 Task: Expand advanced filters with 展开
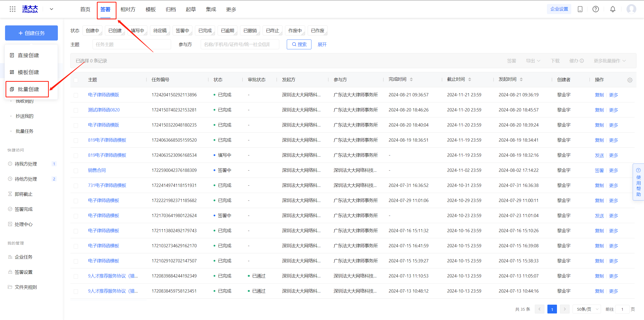coord(322,45)
